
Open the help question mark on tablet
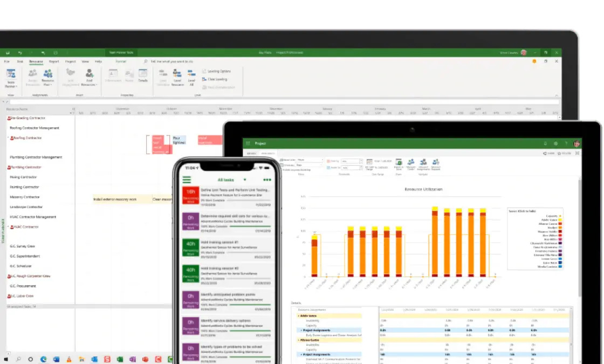[x=566, y=143]
